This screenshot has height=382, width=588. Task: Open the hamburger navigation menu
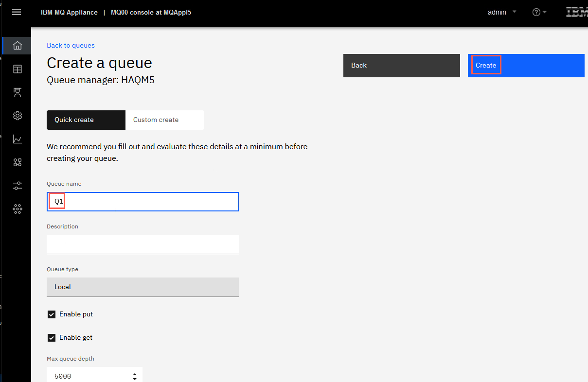tap(17, 12)
